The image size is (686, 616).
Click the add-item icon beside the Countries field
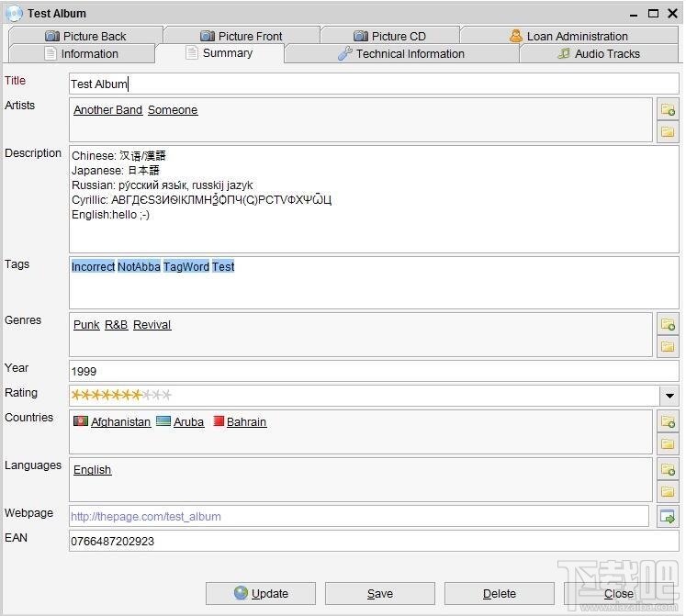(668, 421)
